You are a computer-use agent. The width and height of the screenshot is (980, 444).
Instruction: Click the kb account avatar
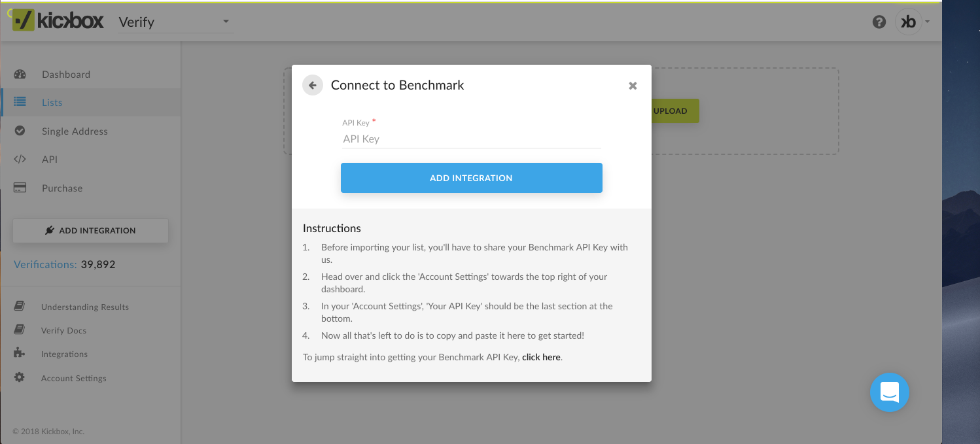tap(908, 22)
